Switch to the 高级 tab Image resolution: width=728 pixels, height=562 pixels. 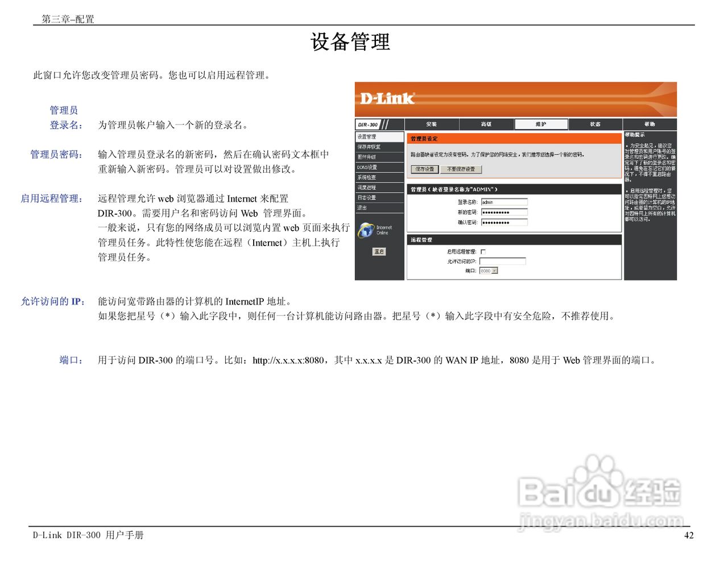coord(486,124)
